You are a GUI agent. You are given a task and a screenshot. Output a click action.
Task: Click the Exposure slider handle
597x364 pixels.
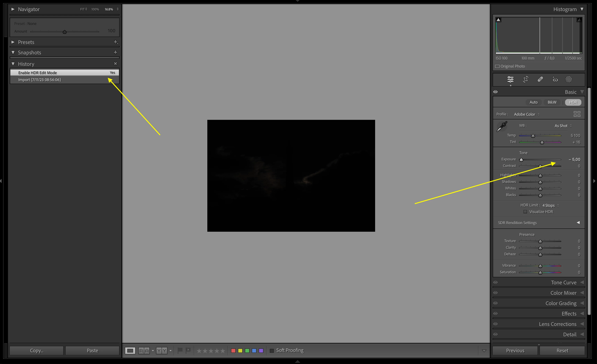[521, 160]
